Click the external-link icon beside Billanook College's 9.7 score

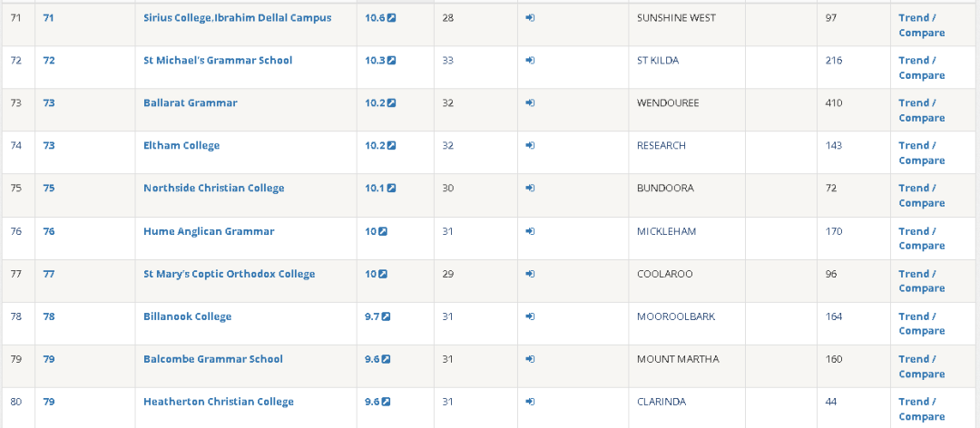[x=387, y=316]
